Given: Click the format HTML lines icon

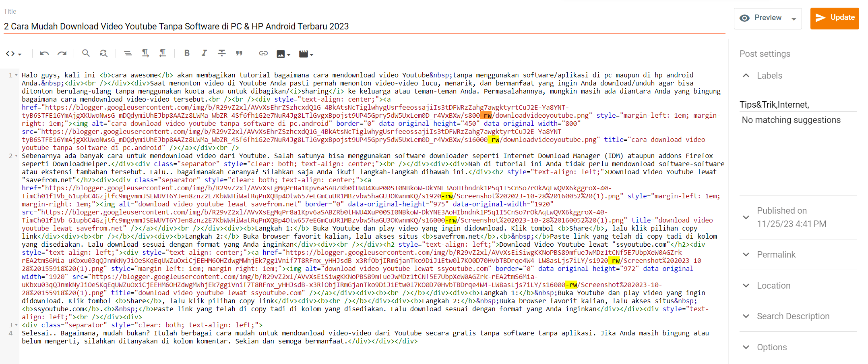Looking at the screenshot, I should point(128,53).
